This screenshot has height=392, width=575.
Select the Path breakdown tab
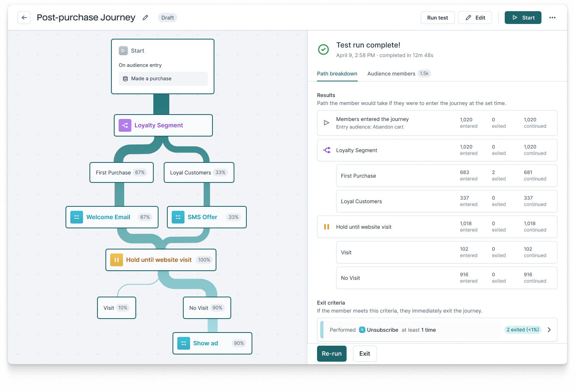(x=337, y=74)
